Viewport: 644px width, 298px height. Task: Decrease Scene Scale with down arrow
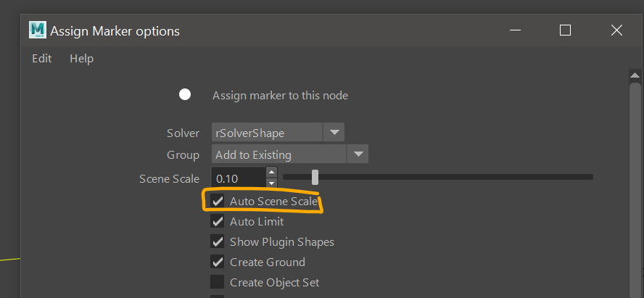pos(271,181)
